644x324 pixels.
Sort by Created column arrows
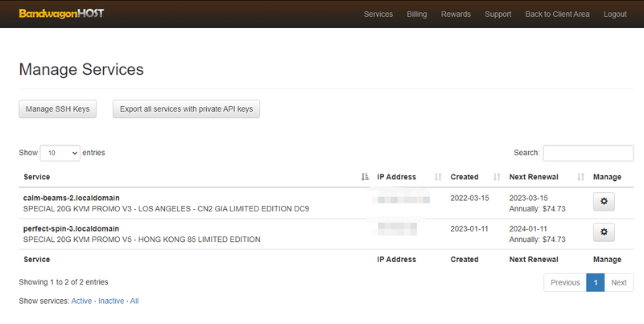497,177
